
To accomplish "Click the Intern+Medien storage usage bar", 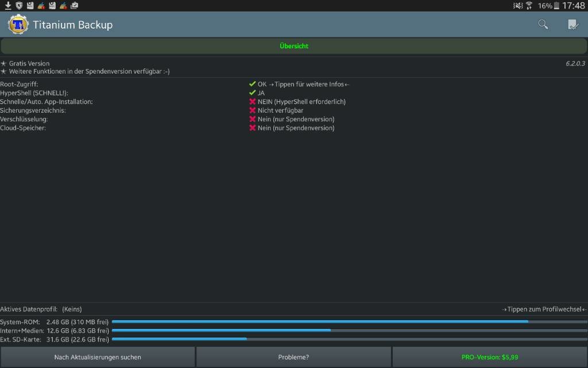I will [350, 331].
